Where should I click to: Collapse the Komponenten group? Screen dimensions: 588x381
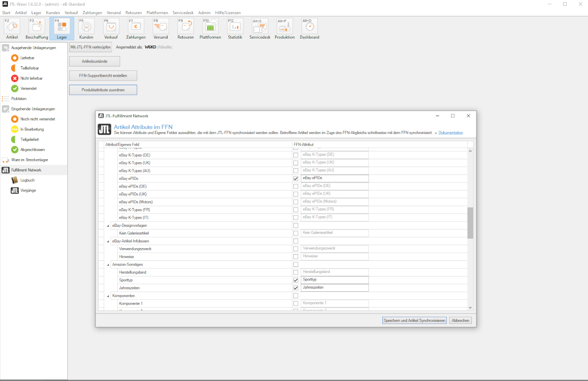click(108, 296)
